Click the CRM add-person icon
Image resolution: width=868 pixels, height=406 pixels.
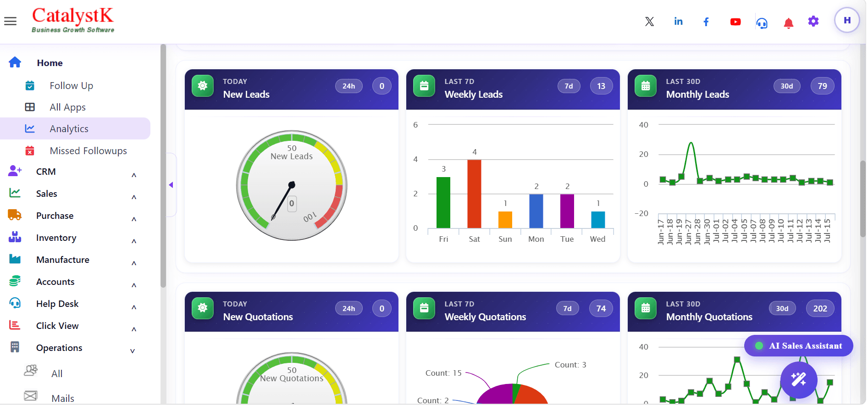(x=15, y=171)
